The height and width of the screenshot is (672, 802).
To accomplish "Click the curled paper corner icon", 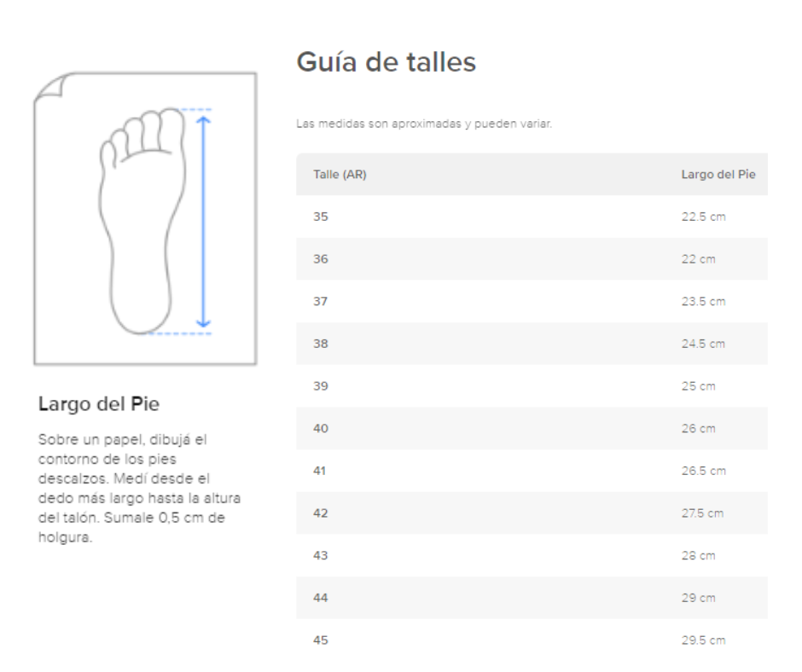I will click(49, 85).
